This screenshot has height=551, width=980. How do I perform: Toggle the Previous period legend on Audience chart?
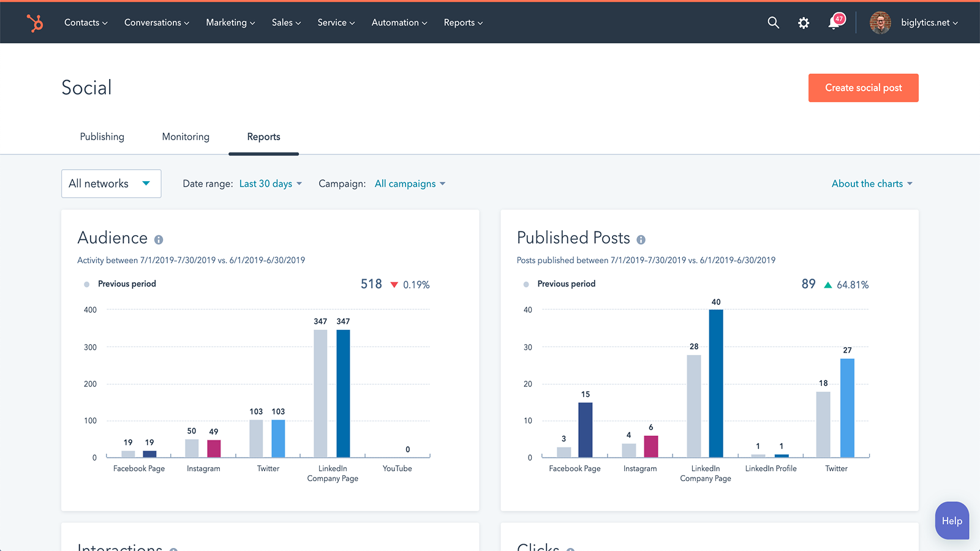coord(86,283)
